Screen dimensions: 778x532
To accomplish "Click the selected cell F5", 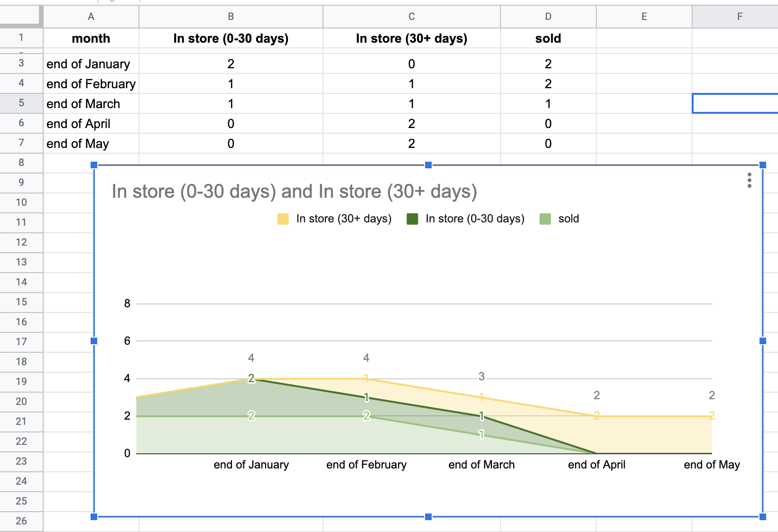I will coord(735,103).
